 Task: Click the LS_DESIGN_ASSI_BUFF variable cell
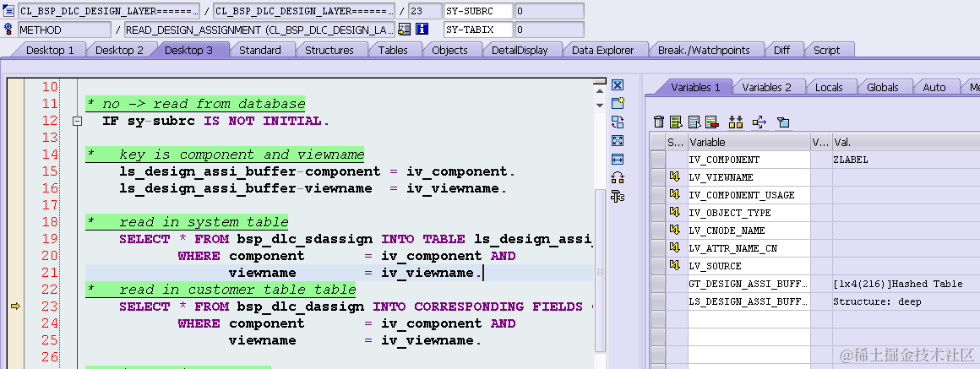pos(749,301)
